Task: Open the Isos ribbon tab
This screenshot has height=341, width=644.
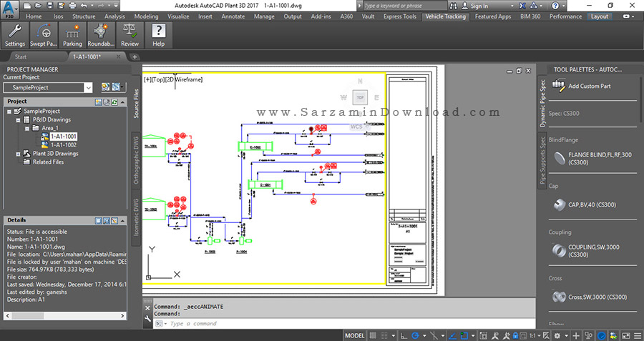Action: (x=58, y=16)
